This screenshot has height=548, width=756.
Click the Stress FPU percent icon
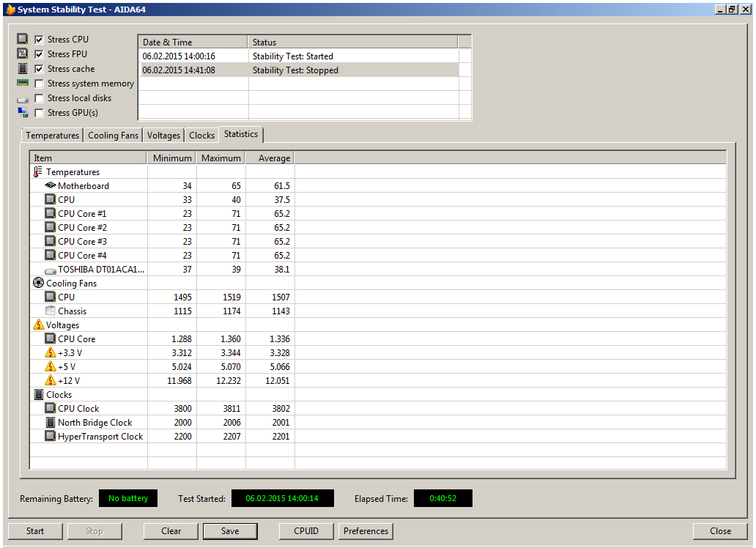22,53
